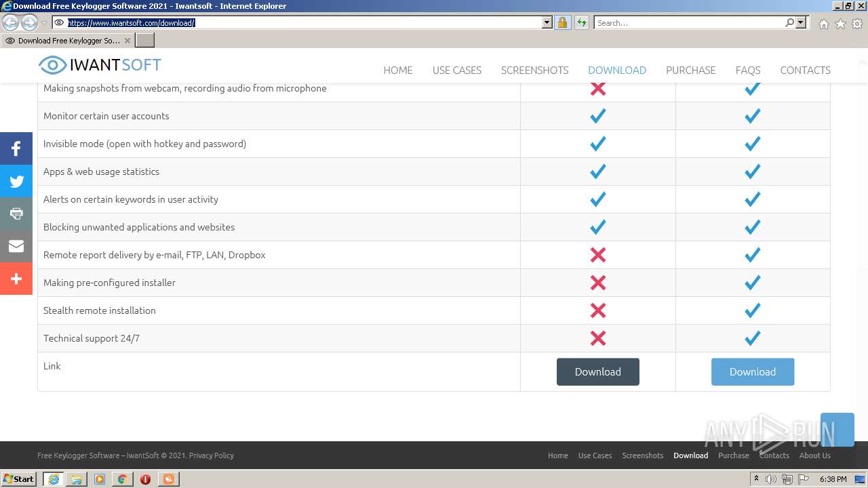The image size is (868, 488).
Task: Close the Download Free Keylogger tab
Action: (127, 41)
